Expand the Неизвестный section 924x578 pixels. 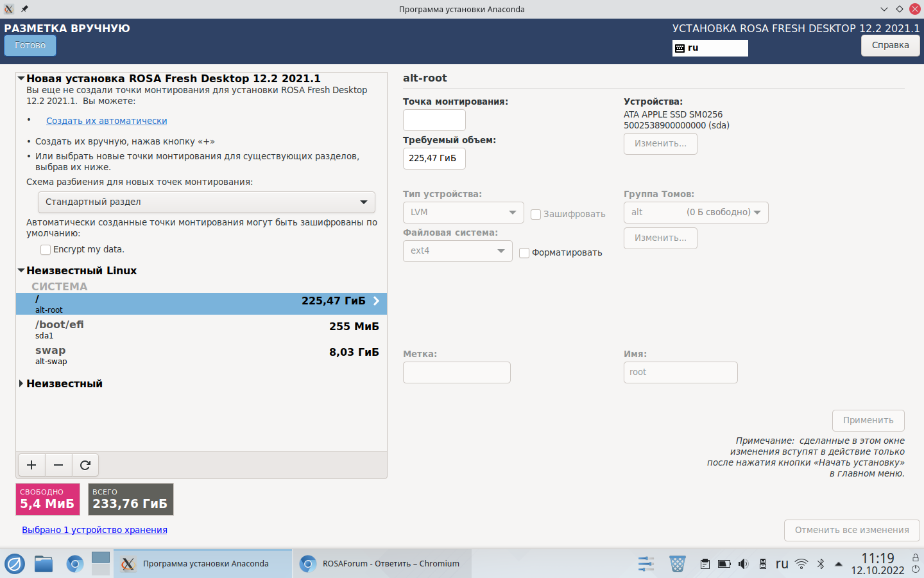21,383
